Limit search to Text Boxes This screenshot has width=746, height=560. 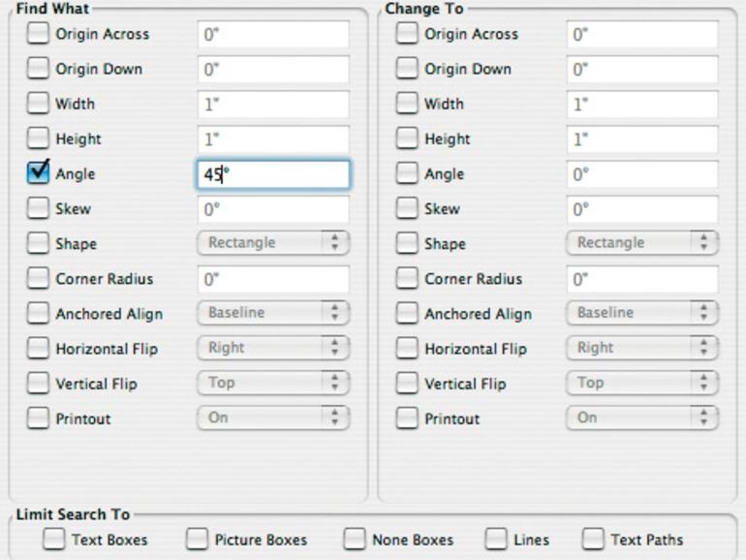(55, 540)
